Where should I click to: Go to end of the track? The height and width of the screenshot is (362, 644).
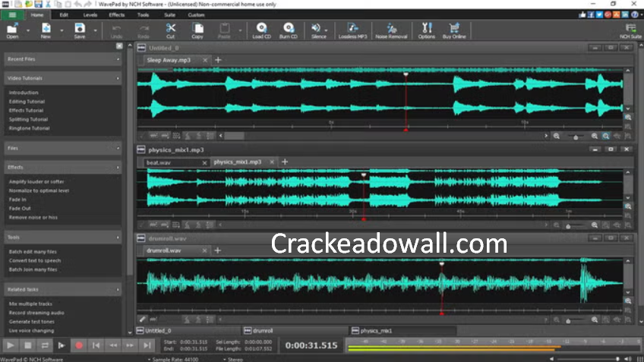pos(147,345)
